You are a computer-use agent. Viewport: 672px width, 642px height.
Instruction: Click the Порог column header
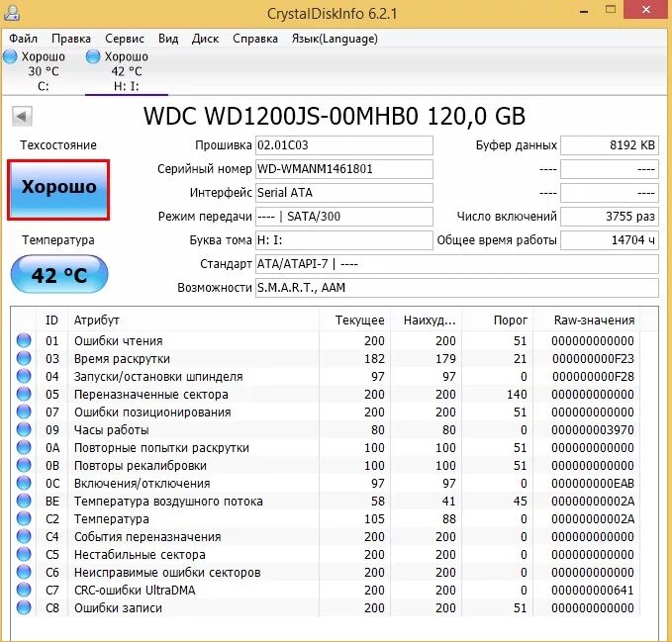click(497, 320)
